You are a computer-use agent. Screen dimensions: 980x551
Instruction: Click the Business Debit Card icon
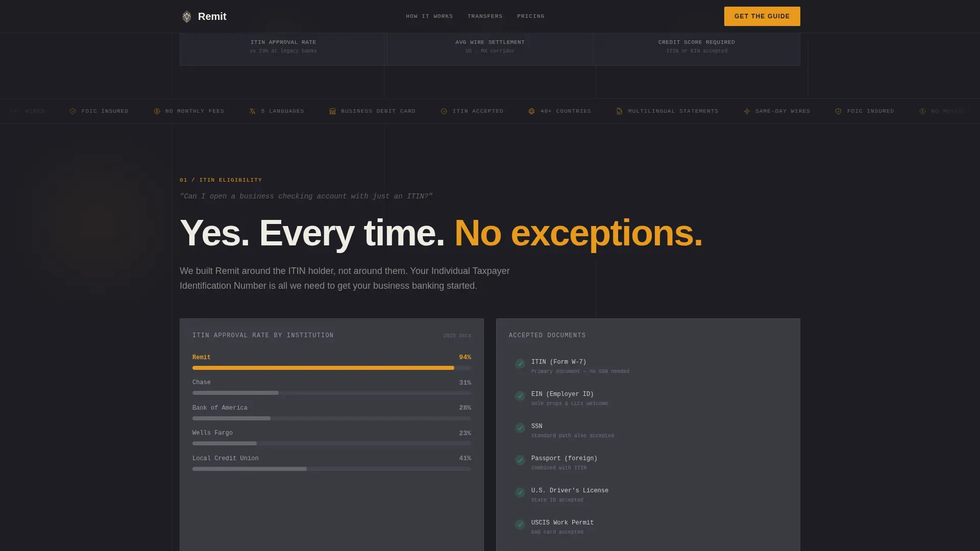332,111
